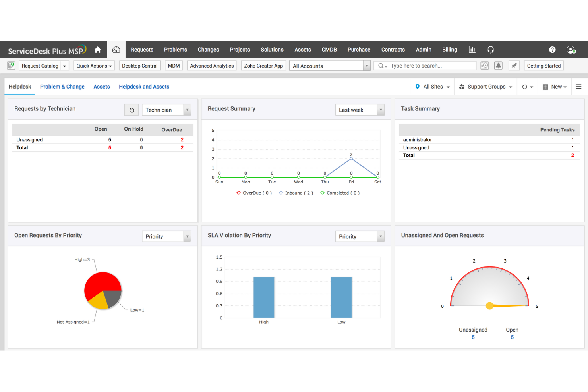Open the Priority dropdown for Open Requests
This screenshot has height=392, width=588.
[166, 236]
